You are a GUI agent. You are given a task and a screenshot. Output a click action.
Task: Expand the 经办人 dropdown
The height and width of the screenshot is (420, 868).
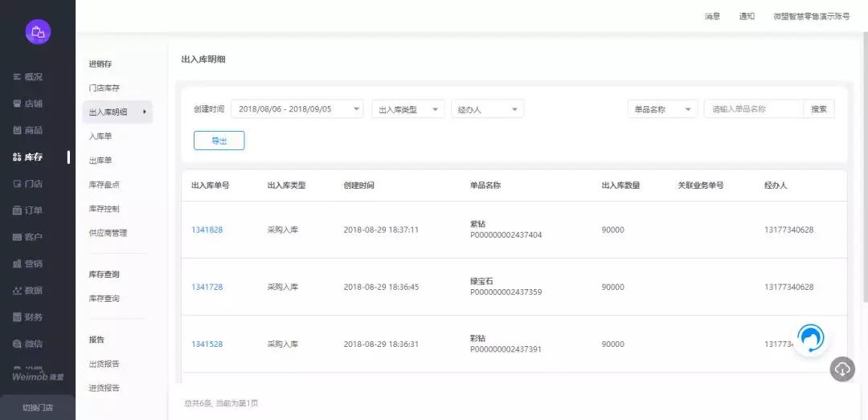click(488, 109)
